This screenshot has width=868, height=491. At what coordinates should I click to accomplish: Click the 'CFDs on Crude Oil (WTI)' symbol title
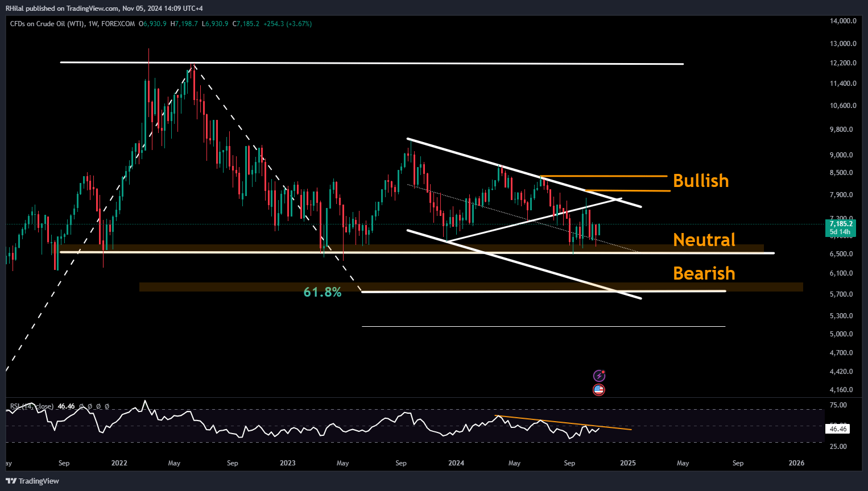pyautogui.click(x=48, y=24)
